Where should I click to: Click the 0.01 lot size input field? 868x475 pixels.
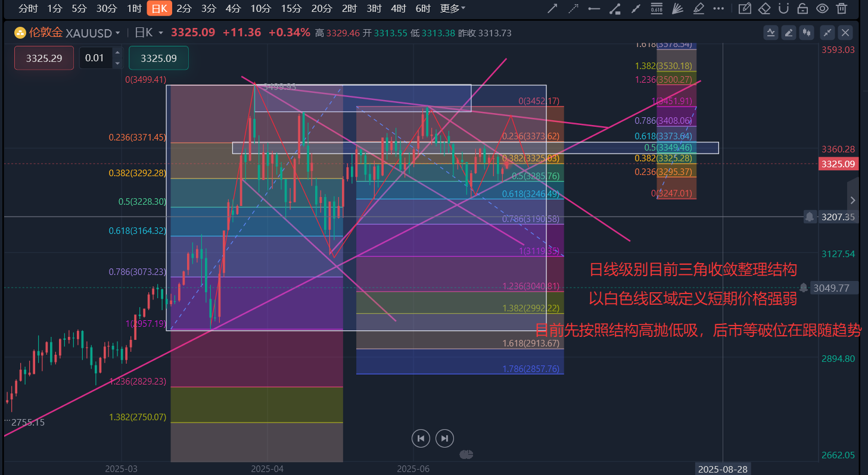(x=95, y=58)
